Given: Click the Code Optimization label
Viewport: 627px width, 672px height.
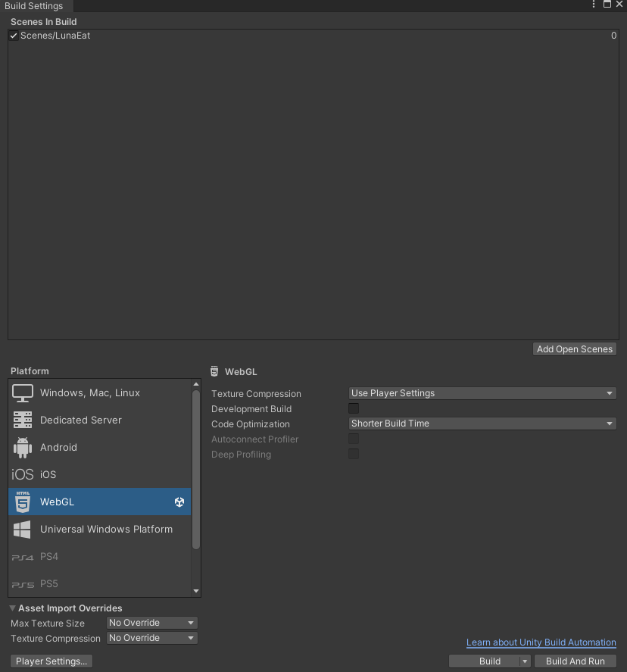Looking at the screenshot, I should pos(251,424).
